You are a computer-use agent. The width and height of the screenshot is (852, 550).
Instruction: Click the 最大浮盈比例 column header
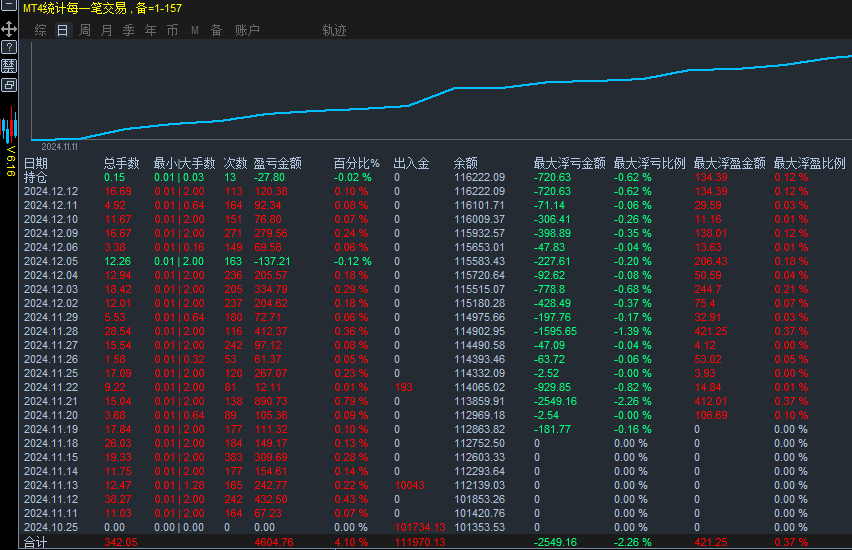click(x=809, y=163)
